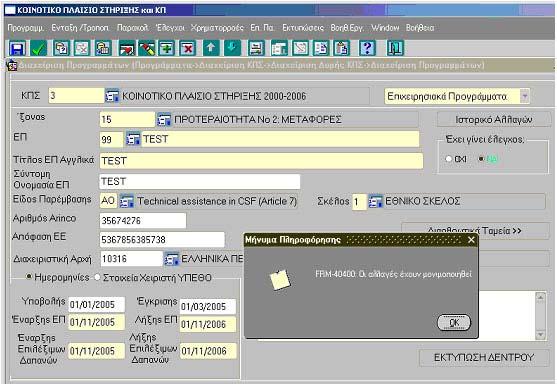Image resolution: width=557 pixels, height=386 pixels.
Task: Open the Επ. Πα. menu
Action: [262, 28]
